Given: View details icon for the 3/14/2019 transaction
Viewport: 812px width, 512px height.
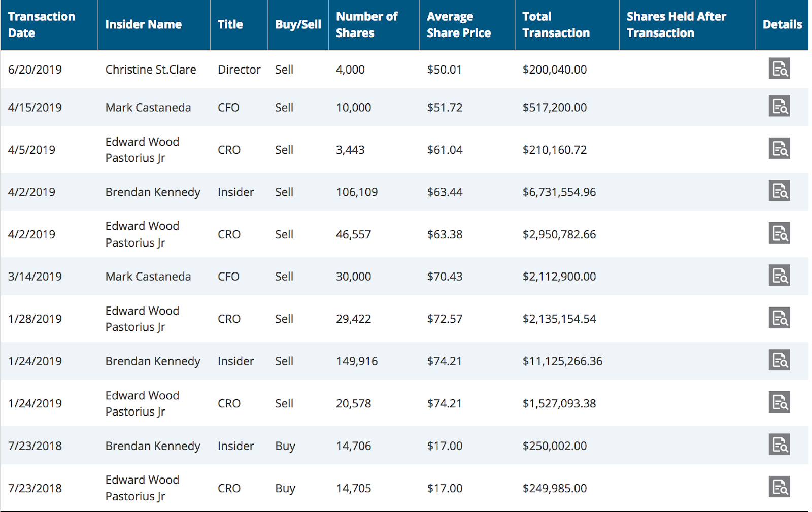Looking at the screenshot, I should click(779, 276).
